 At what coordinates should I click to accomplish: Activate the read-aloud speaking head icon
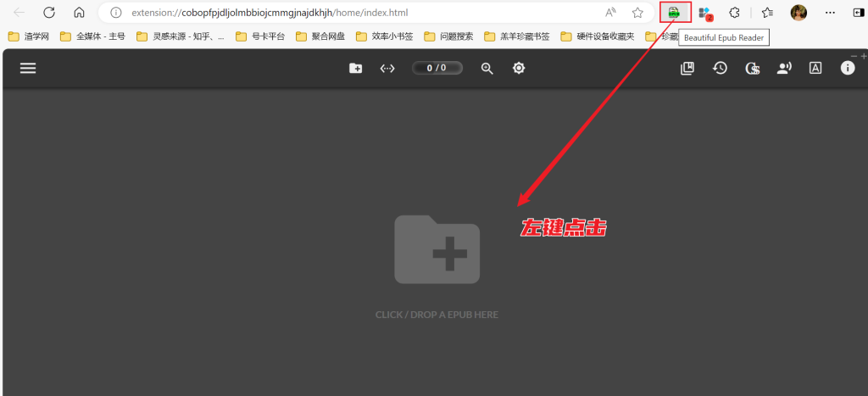coord(784,68)
